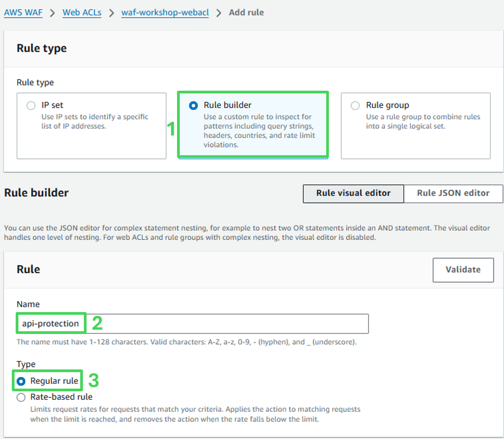Go to Web ACLs breadcrumb link
Screen dimensions: 504x439
click(x=82, y=12)
